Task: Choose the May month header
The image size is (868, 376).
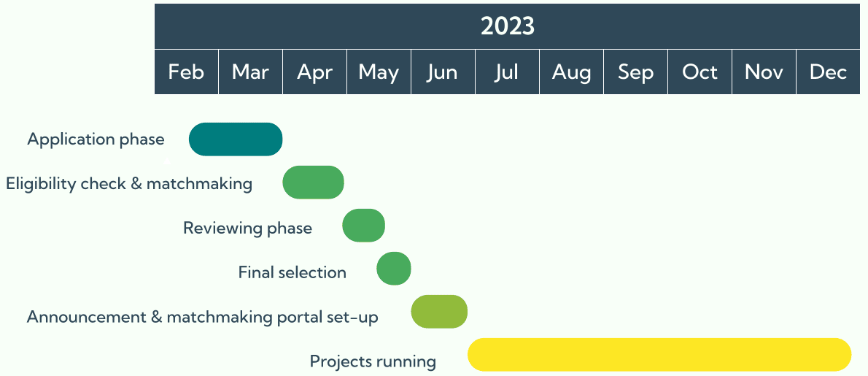Action: pos(379,72)
